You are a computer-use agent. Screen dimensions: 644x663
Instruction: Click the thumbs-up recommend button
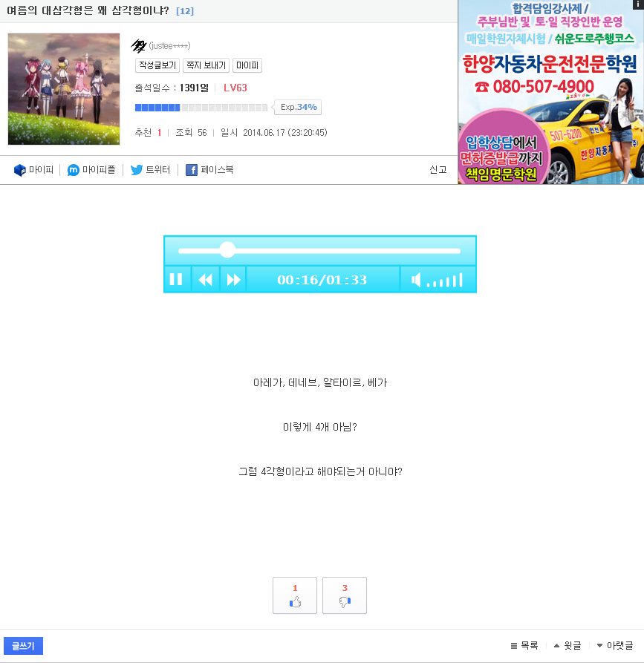[x=295, y=595]
